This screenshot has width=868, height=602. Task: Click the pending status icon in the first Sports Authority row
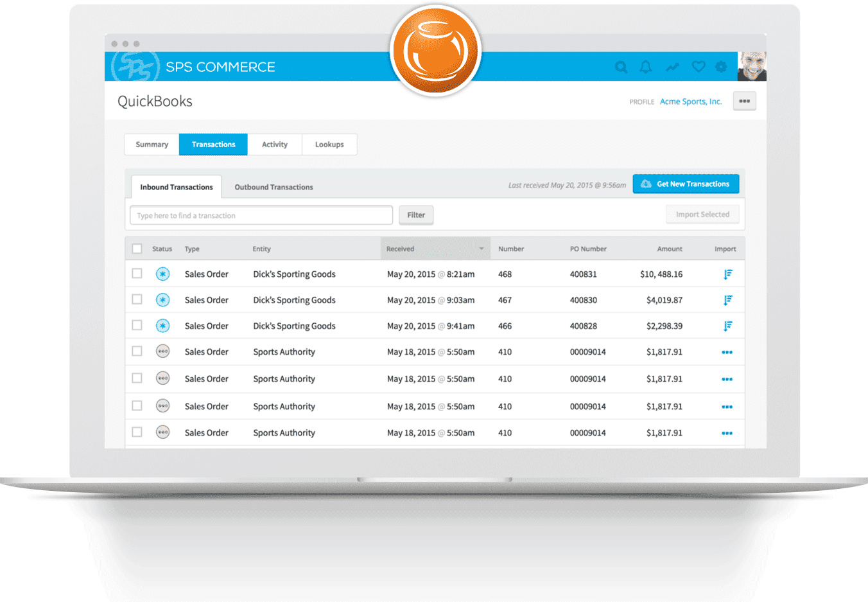[163, 351]
